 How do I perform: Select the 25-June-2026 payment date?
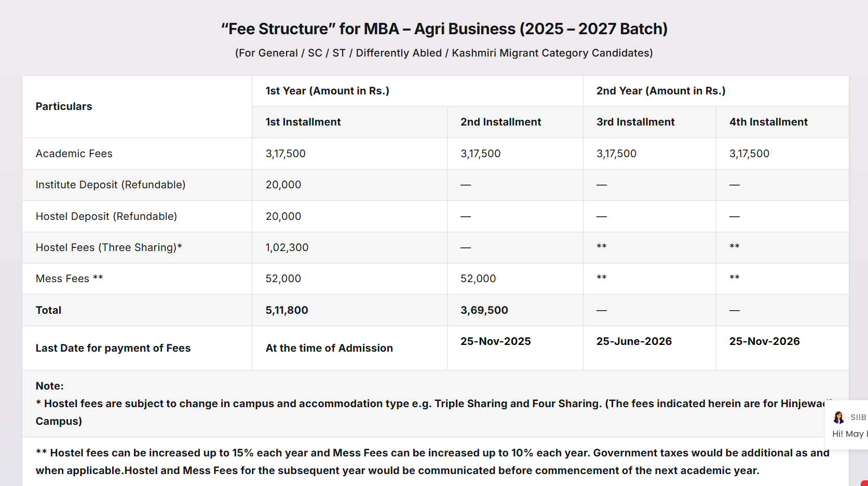point(634,341)
